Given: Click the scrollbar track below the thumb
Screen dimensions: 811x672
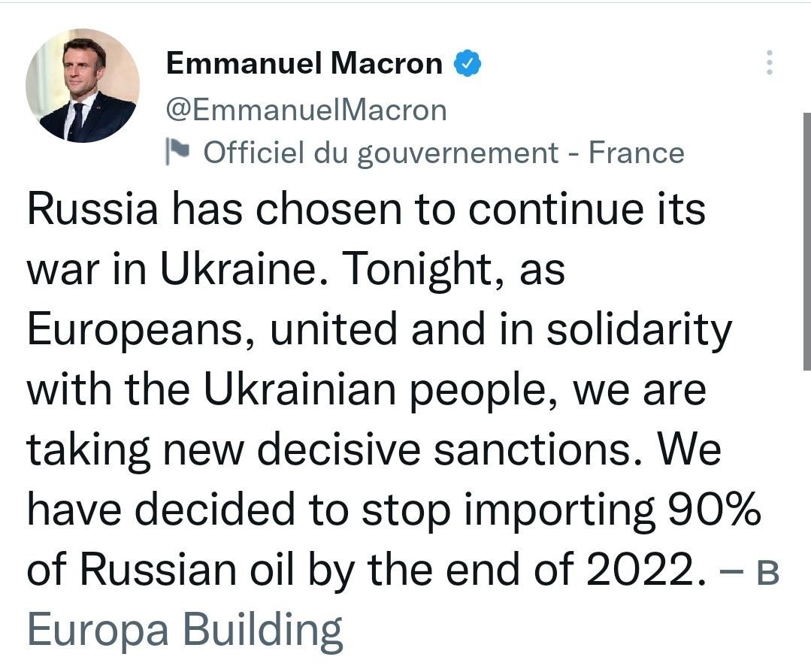Looking at the screenshot, I should point(806,517).
